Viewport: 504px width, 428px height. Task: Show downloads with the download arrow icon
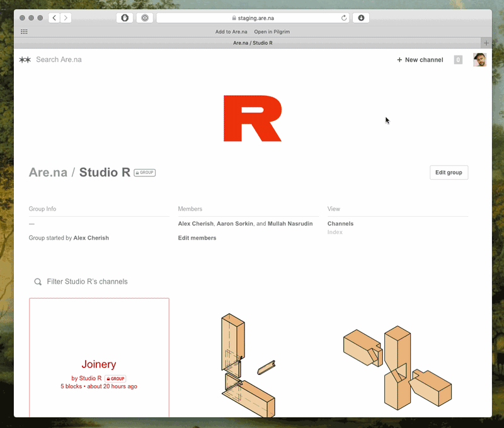(x=361, y=18)
